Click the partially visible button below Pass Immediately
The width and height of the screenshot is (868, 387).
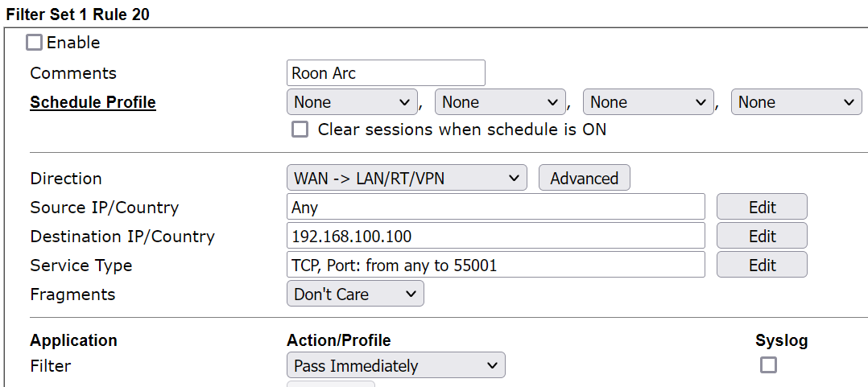pos(330,384)
